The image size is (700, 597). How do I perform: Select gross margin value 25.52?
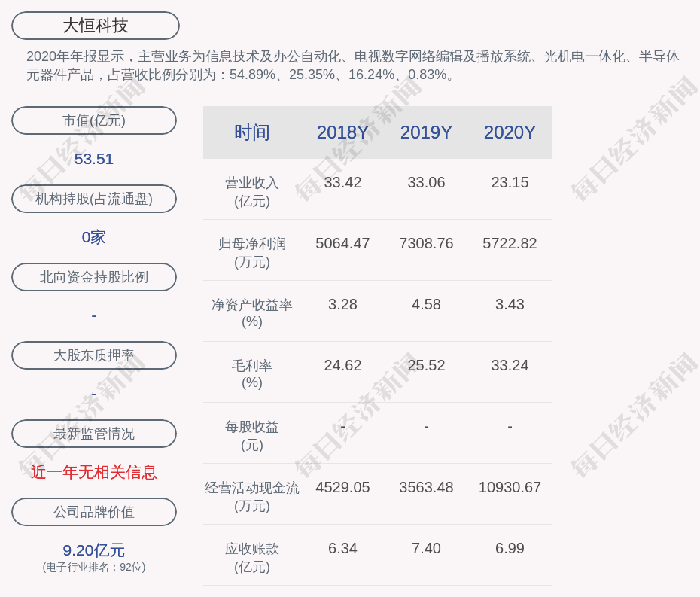tap(426, 365)
